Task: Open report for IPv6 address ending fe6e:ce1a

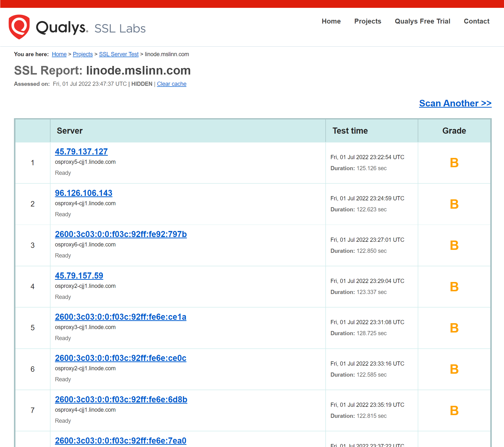Action: click(x=120, y=317)
